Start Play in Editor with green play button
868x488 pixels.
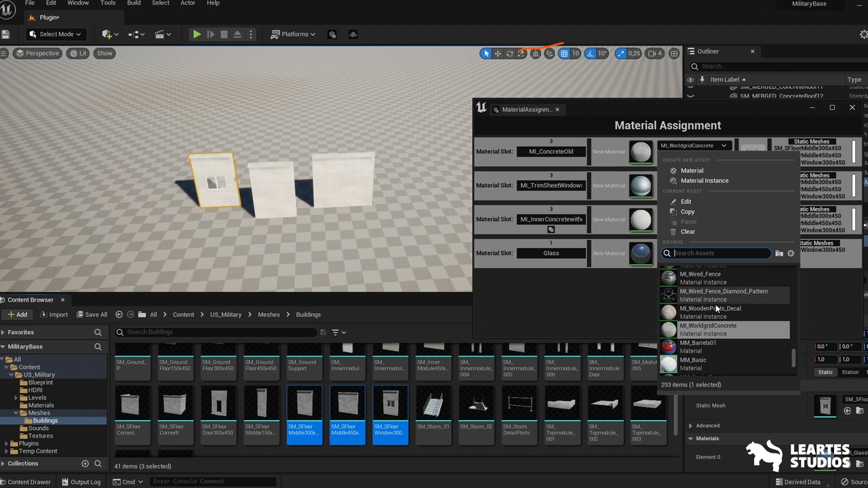[x=197, y=34]
